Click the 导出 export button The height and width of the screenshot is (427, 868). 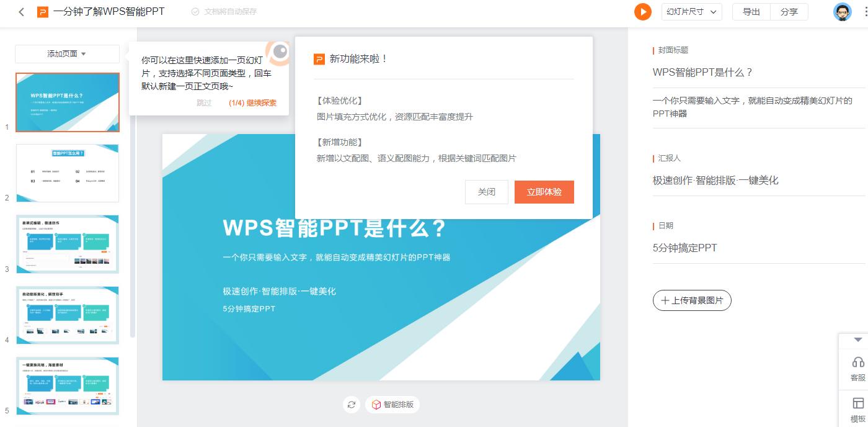[751, 12]
